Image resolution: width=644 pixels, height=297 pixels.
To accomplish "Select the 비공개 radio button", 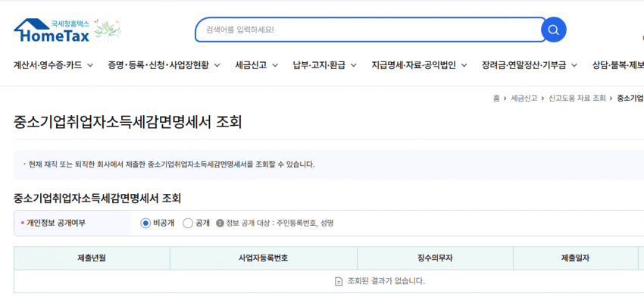I will [x=145, y=223].
